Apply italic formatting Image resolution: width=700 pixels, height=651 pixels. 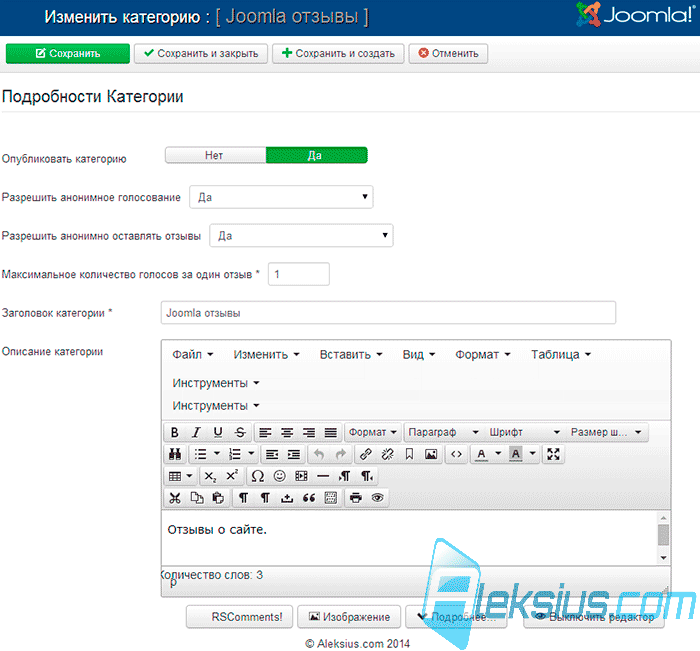pyautogui.click(x=196, y=432)
